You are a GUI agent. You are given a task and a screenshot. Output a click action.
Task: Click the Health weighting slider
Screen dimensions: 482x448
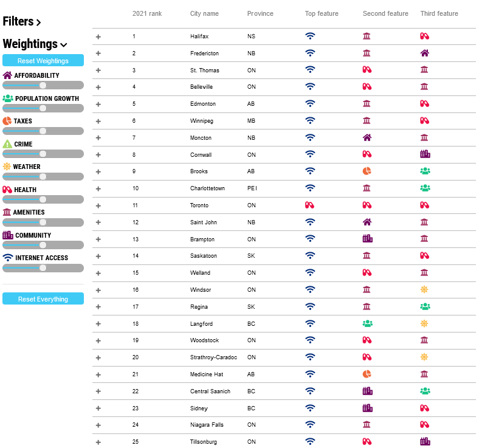click(x=43, y=199)
